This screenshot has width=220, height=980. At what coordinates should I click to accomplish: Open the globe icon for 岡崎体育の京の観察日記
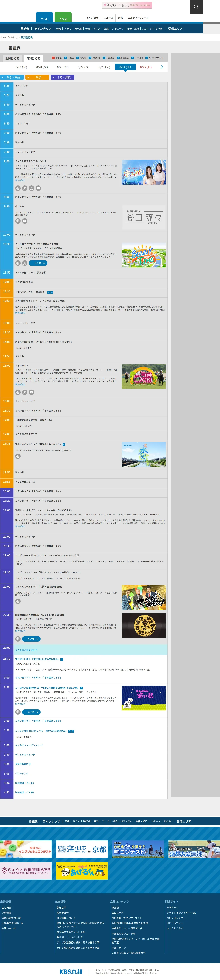[18, 639]
